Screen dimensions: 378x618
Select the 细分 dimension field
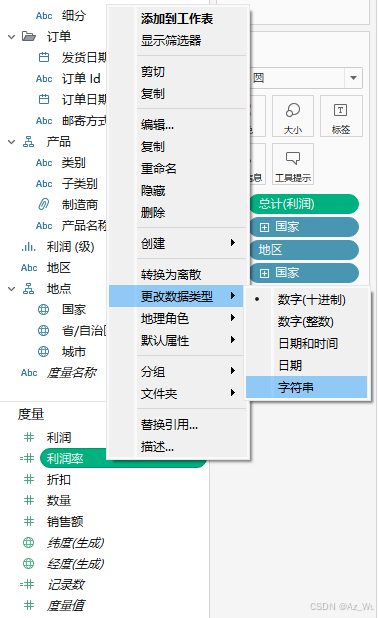74,16
